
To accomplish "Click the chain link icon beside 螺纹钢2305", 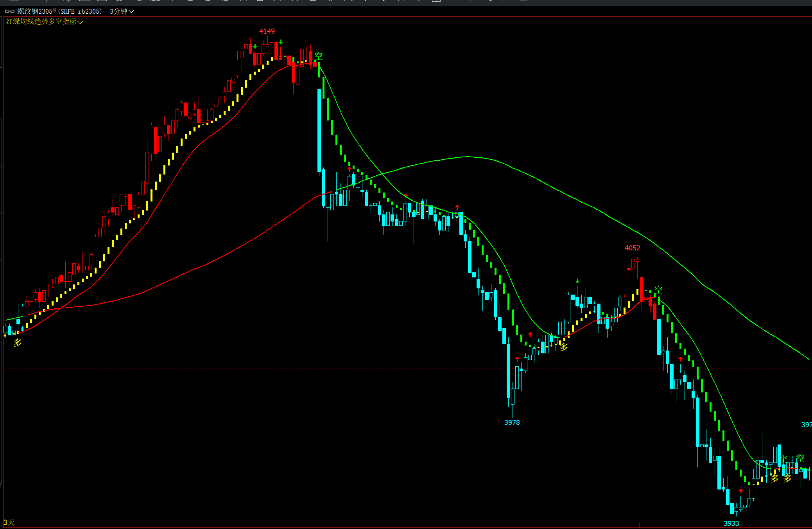I will [x=9, y=11].
